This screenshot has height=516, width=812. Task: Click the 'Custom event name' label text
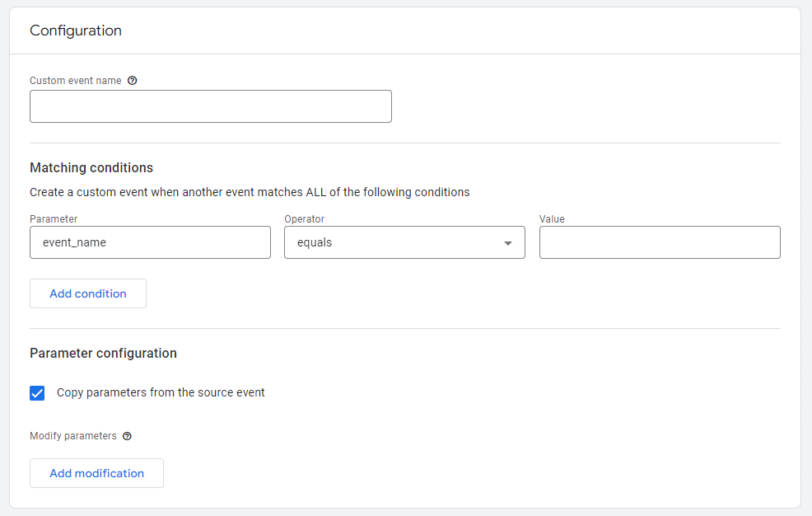pyautogui.click(x=75, y=81)
